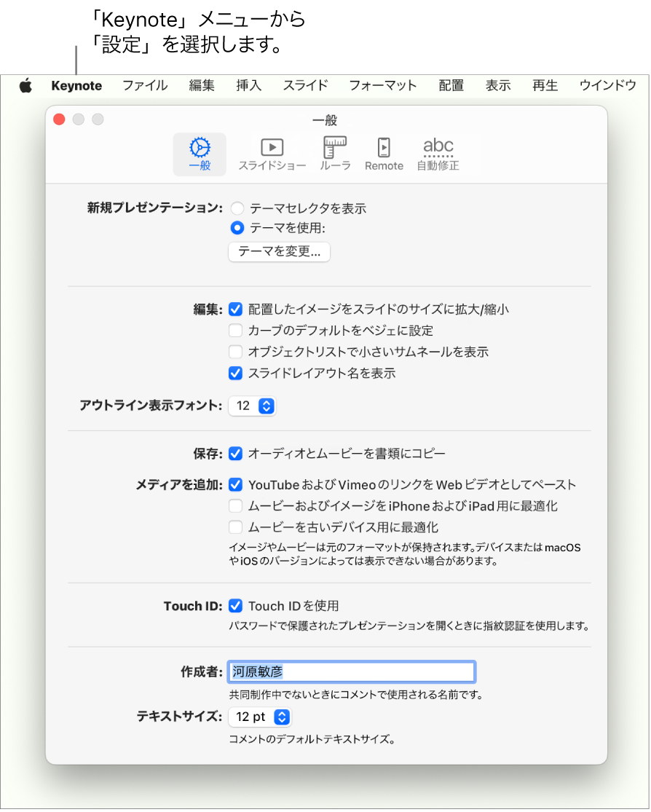Toggle 配置したイメージをスライドのサイズに拡大/縮小 checkbox
Viewport: 651px width, 812px height.
[x=236, y=310]
